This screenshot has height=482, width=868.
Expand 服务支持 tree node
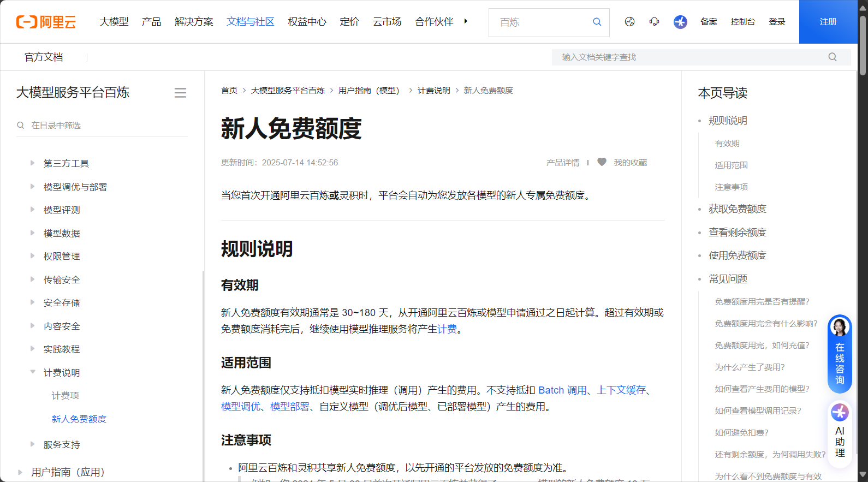(32, 444)
